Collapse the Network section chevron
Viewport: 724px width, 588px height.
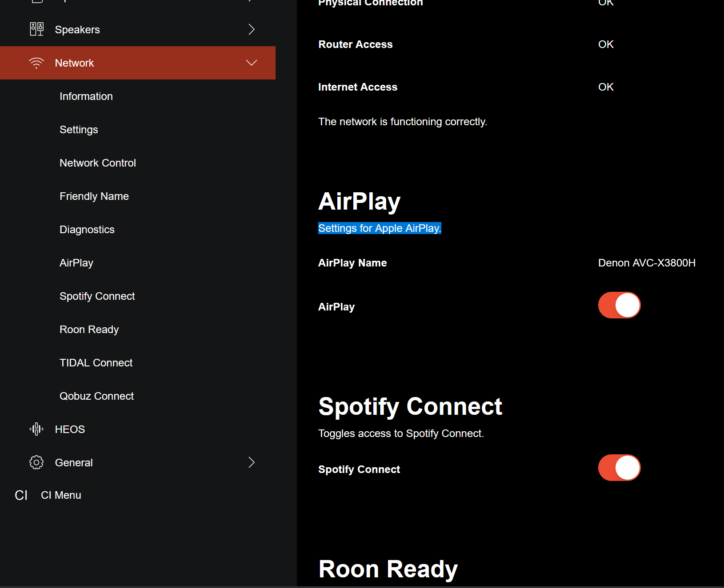(252, 63)
